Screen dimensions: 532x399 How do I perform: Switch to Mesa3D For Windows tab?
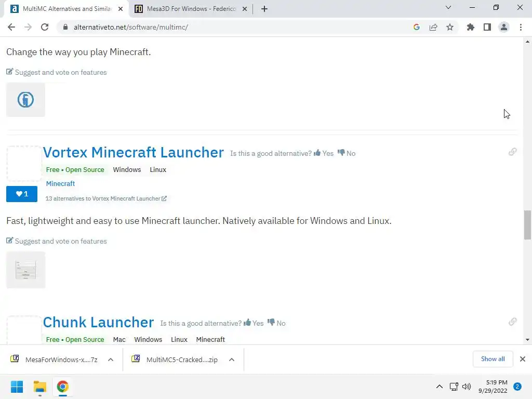click(191, 9)
